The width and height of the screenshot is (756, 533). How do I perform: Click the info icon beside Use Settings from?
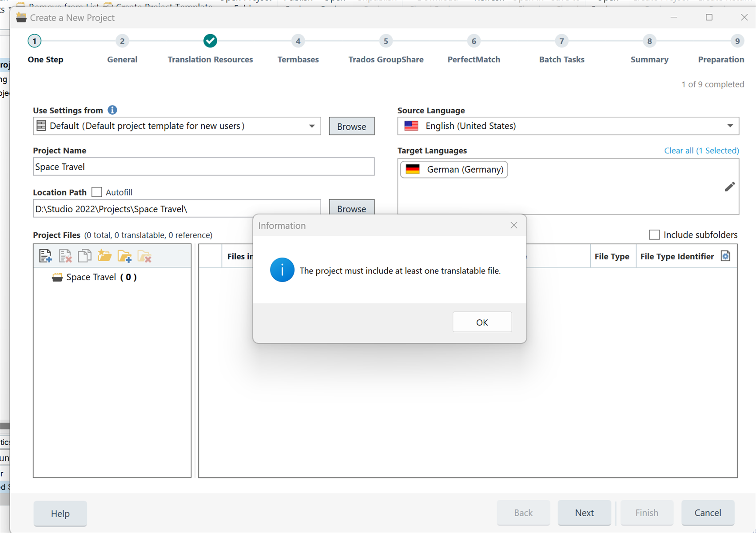click(x=112, y=110)
